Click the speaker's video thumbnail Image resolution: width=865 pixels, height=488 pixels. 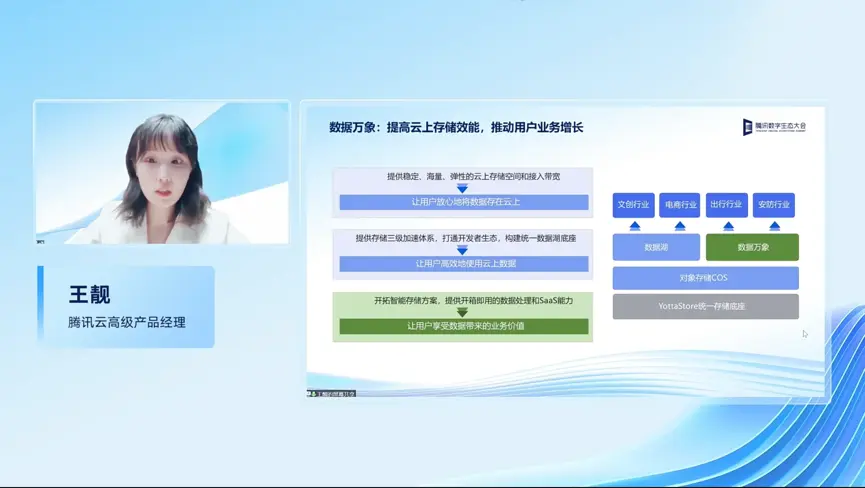[162, 173]
